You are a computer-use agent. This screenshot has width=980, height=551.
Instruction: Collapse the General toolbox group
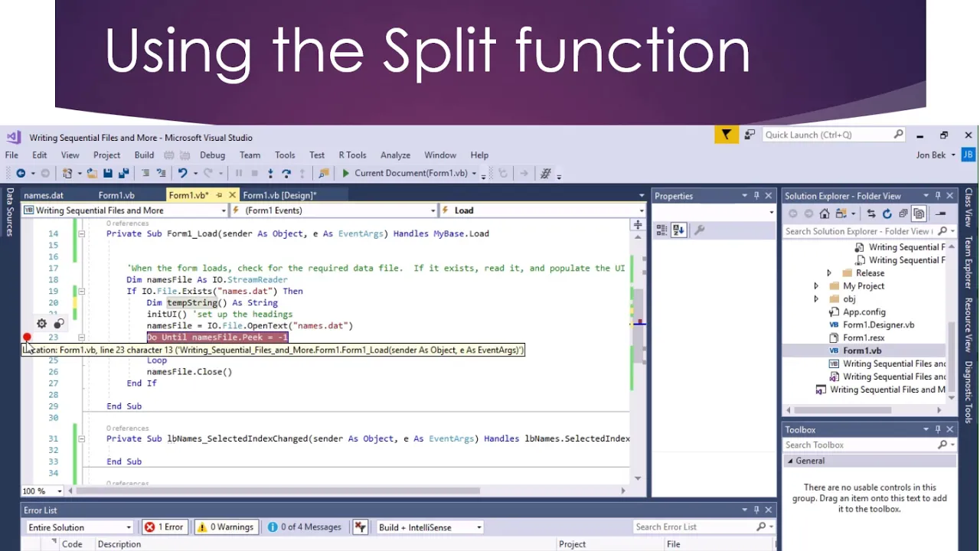click(x=790, y=461)
